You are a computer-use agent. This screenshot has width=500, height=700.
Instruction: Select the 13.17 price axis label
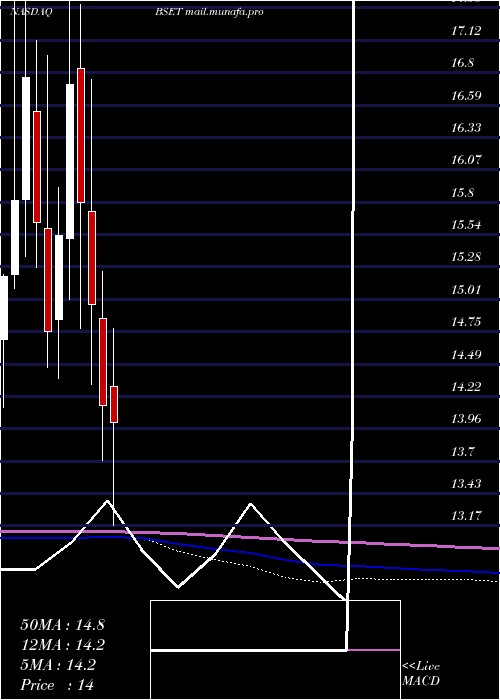[x=467, y=516]
